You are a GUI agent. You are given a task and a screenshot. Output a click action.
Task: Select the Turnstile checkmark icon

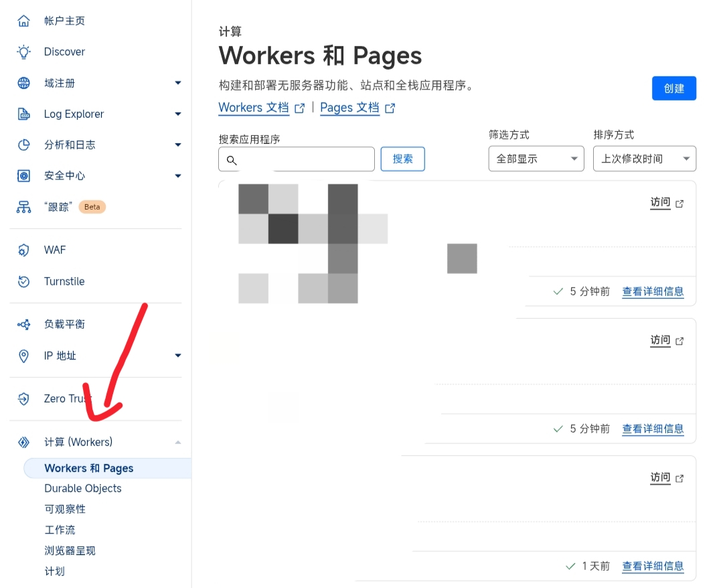click(23, 281)
